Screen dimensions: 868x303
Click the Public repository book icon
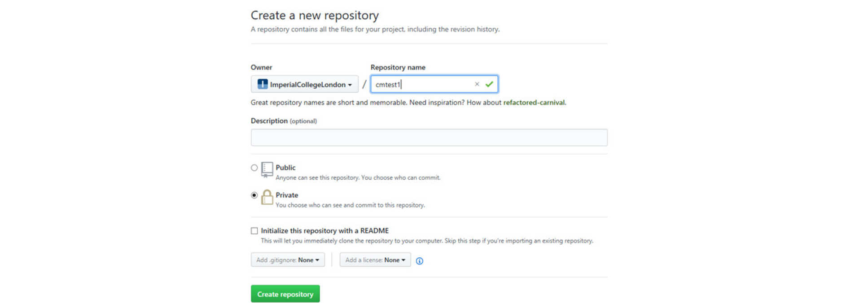tap(267, 169)
